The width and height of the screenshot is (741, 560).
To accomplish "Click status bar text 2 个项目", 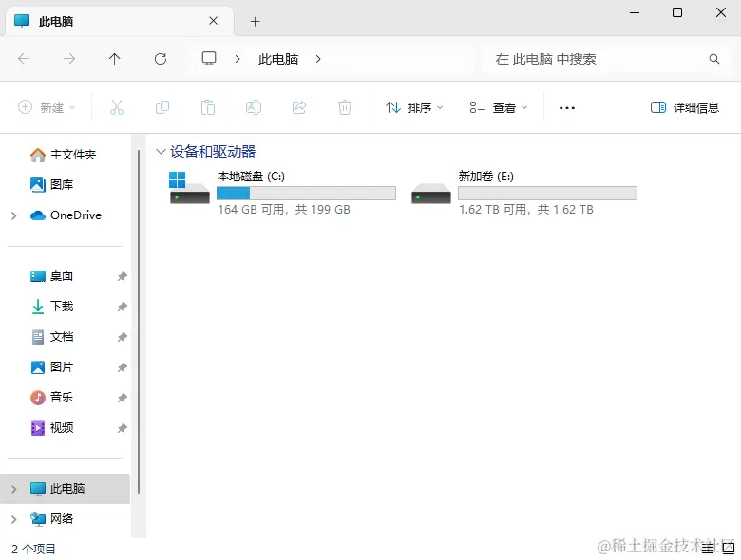I will pos(33,549).
